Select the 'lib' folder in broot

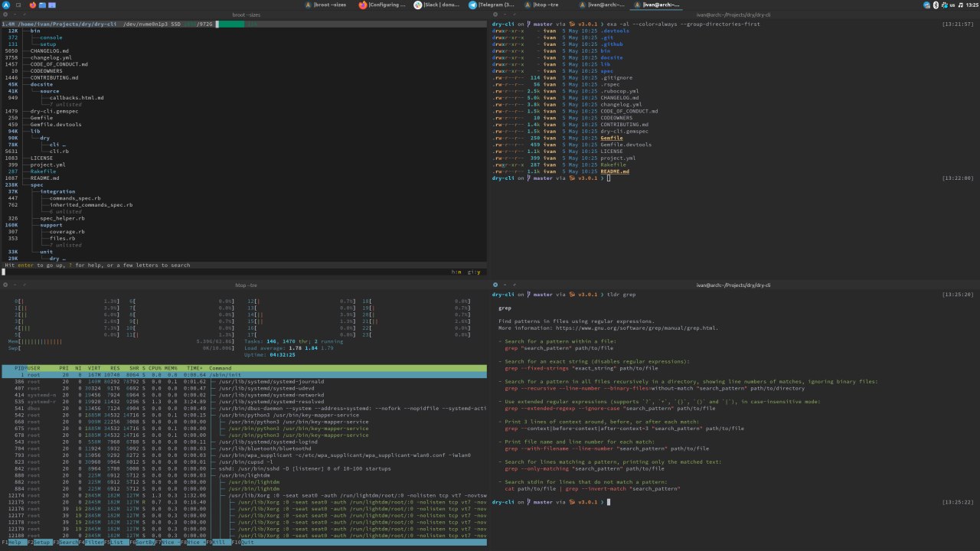coord(35,131)
